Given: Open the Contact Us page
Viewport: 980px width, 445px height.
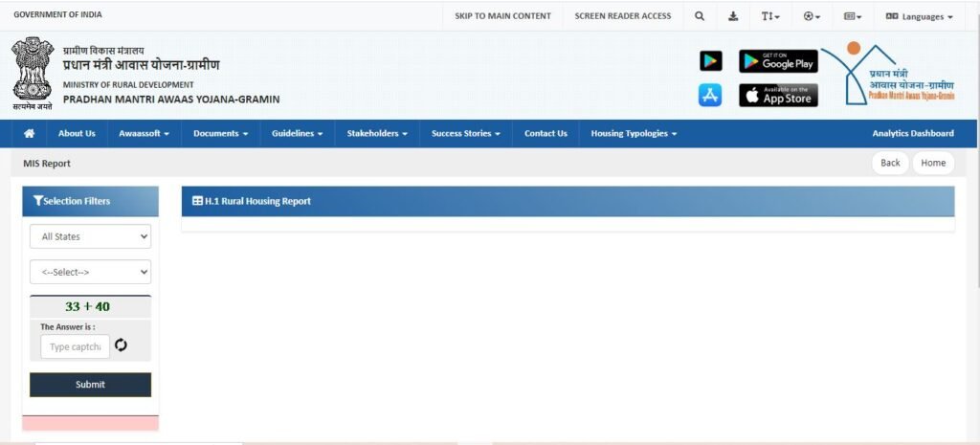Looking at the screenshot, I should pyautogui.click(x=546, y=133).
